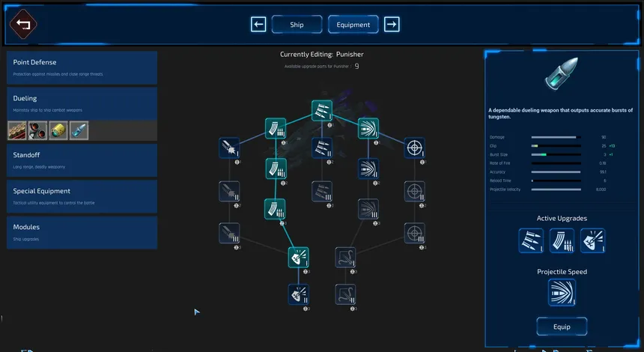The height and width of the screenshot is (352, 644).
Task: Click the weapon description mentioning tungsten
Action: click(x=561, y=113)
